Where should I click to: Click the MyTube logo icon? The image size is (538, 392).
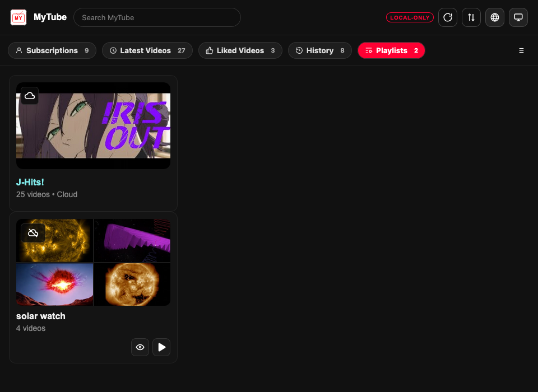19,17
